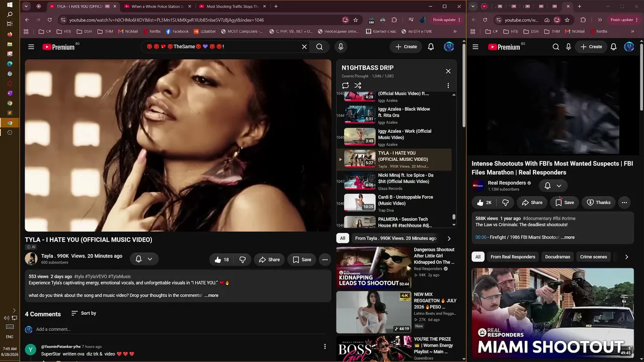Open the Facebook bookmark

(x=177, y=31)
